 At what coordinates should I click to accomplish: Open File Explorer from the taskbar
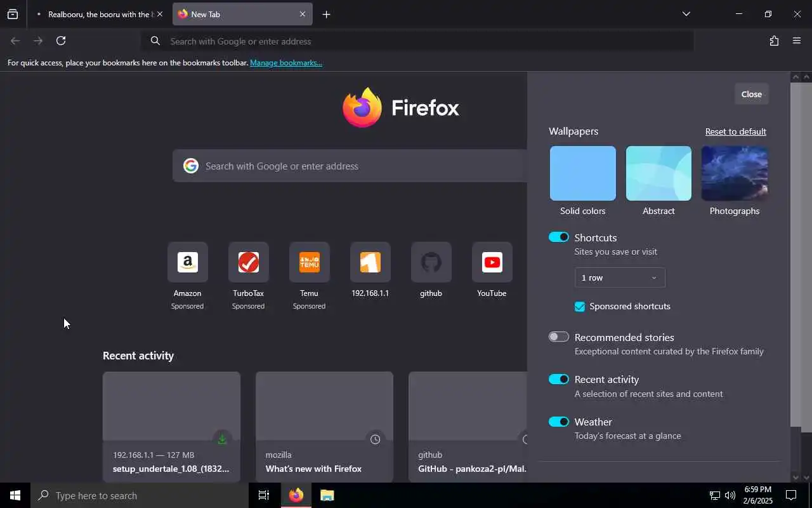[x=327, y=495]
